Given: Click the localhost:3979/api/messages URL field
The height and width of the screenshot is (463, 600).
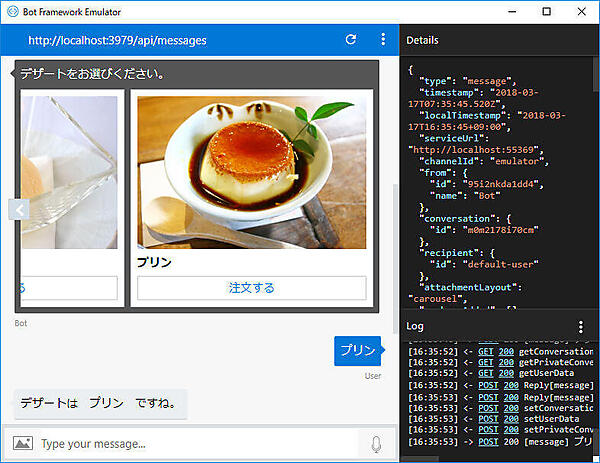Looking at the screenshot, I should pos(117,40).
